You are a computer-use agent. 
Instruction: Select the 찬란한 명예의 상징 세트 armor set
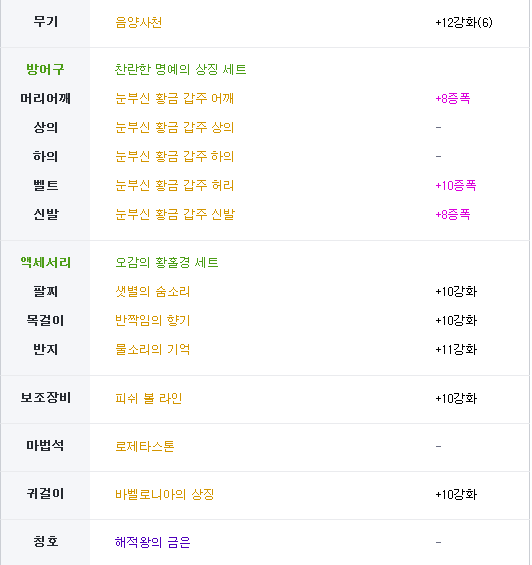pyautogui.click(x=181, y=69)
